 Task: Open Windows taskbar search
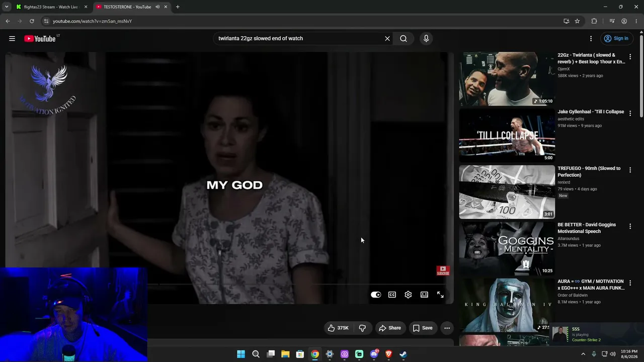click(x=256, y=354)
